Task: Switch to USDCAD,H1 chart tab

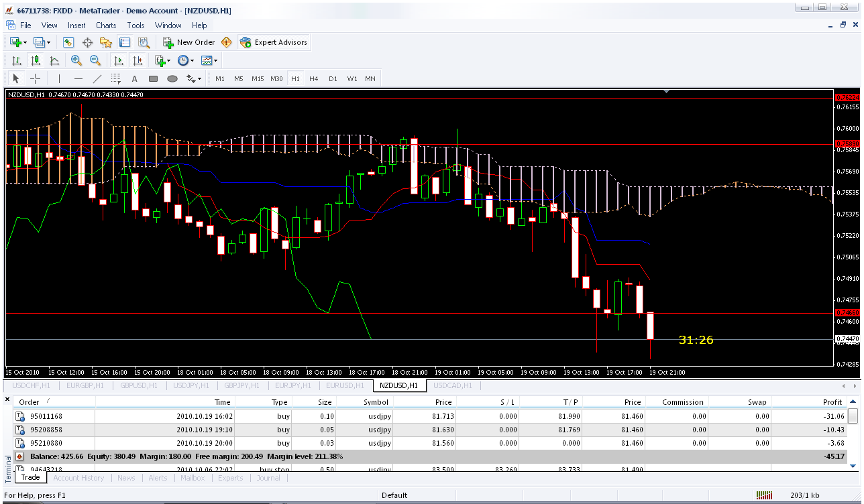Action: click(453, 385)
